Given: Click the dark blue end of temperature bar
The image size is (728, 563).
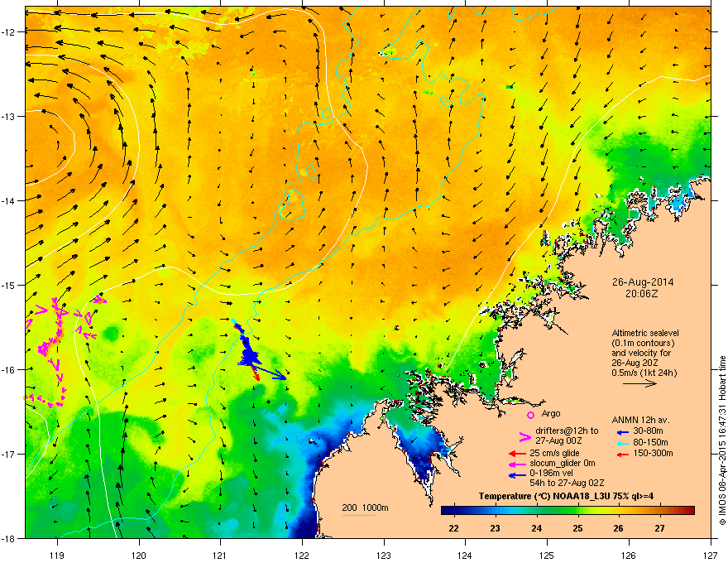Looking at the screenshot, I should 448,511.
